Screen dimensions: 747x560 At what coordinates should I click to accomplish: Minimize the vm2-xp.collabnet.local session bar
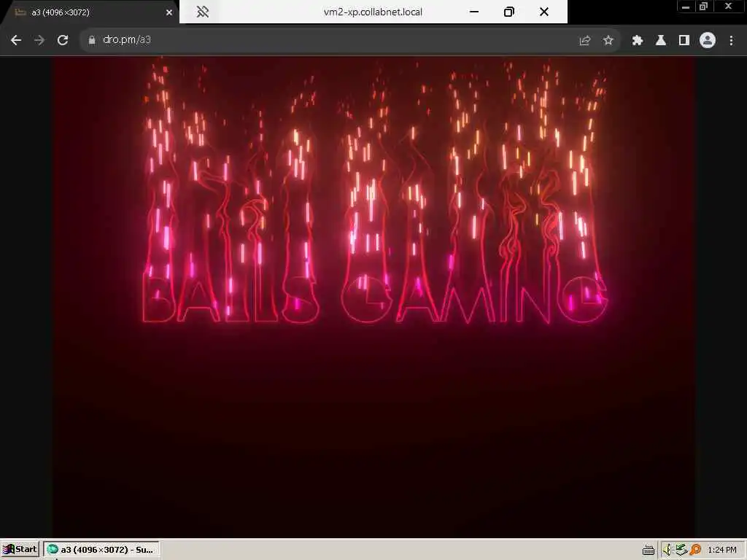coord(474,12)
